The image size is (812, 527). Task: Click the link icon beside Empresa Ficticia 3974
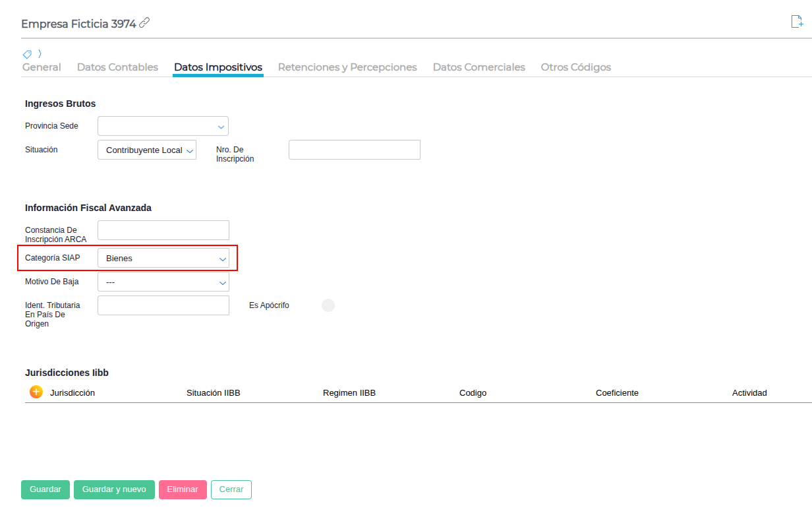(144, 23)
